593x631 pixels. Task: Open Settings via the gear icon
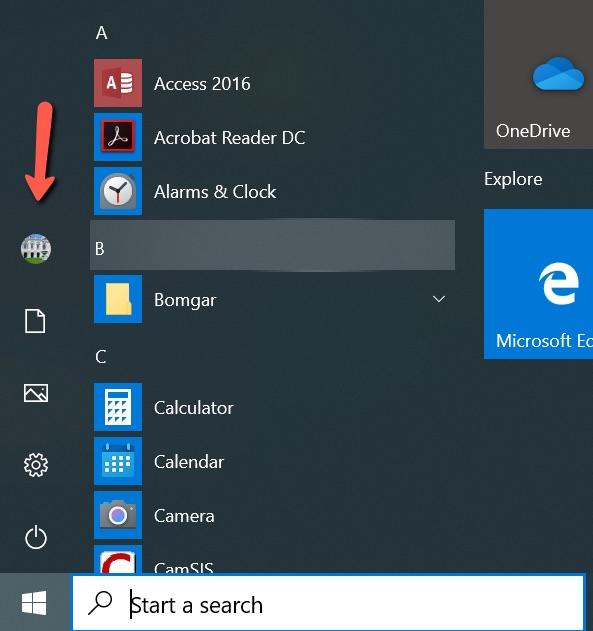click(36, 465)
